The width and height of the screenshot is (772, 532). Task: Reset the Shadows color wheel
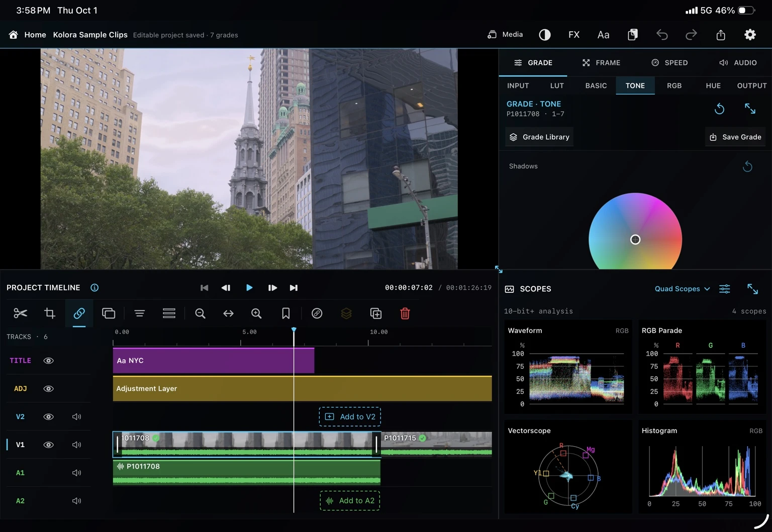(747, 166)
